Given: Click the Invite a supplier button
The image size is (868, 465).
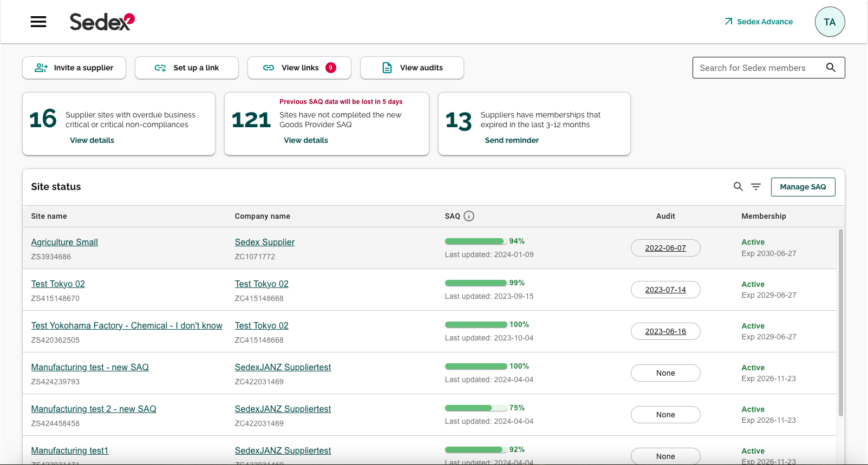Looking at the screenshot, I should coord(74,68).
